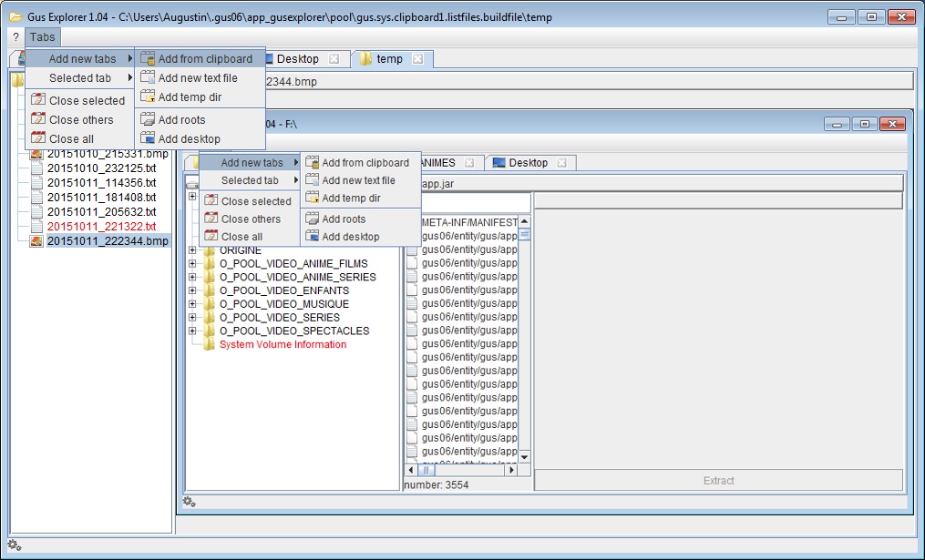
Task: Close the Desktop tab in the F:\ window
Action: tap(561, 163)
